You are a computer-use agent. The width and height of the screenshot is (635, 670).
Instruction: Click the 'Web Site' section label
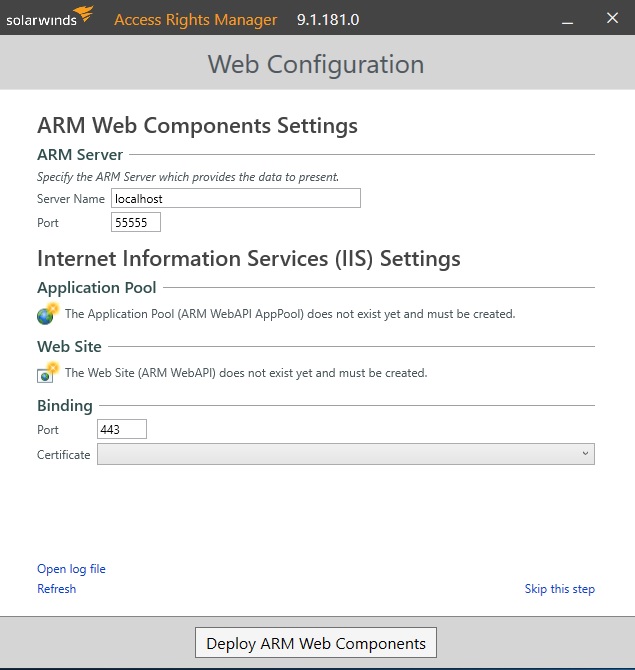[69, 347]
